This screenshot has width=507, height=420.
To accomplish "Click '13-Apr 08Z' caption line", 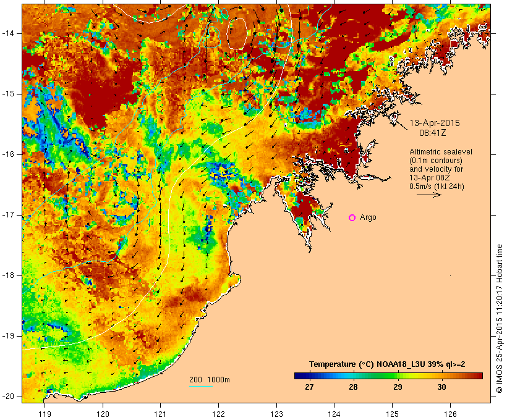I will (429, 178).
